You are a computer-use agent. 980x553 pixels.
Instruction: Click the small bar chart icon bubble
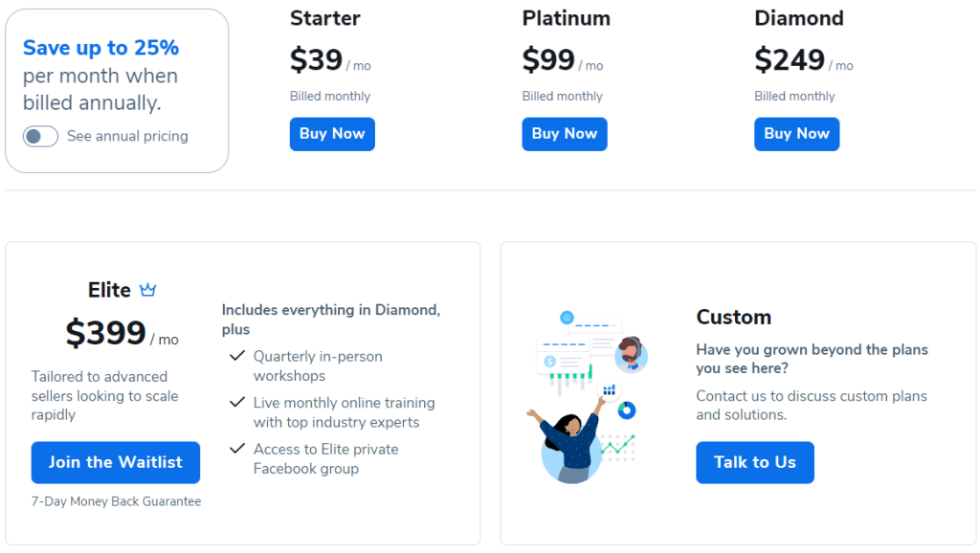(x=609, y=390)
